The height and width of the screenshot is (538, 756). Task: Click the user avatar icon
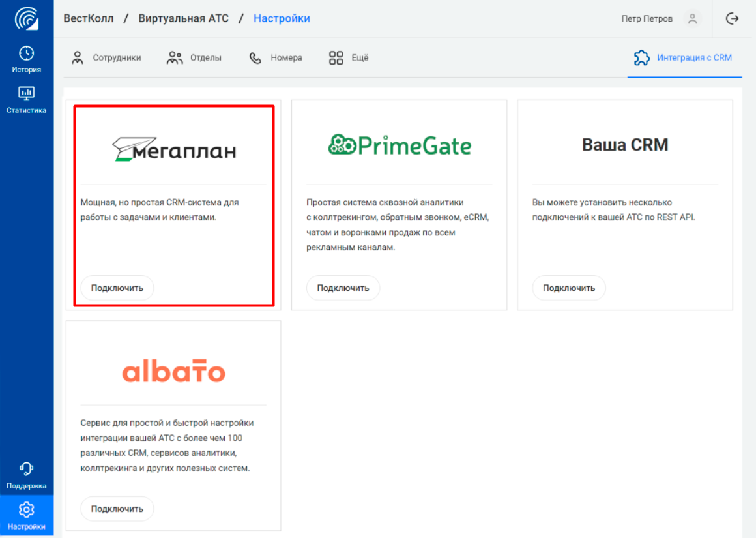click(x=692, y=19)
